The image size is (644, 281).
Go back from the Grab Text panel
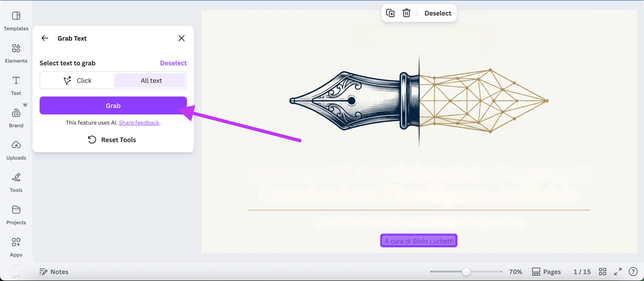click(45, 38)
